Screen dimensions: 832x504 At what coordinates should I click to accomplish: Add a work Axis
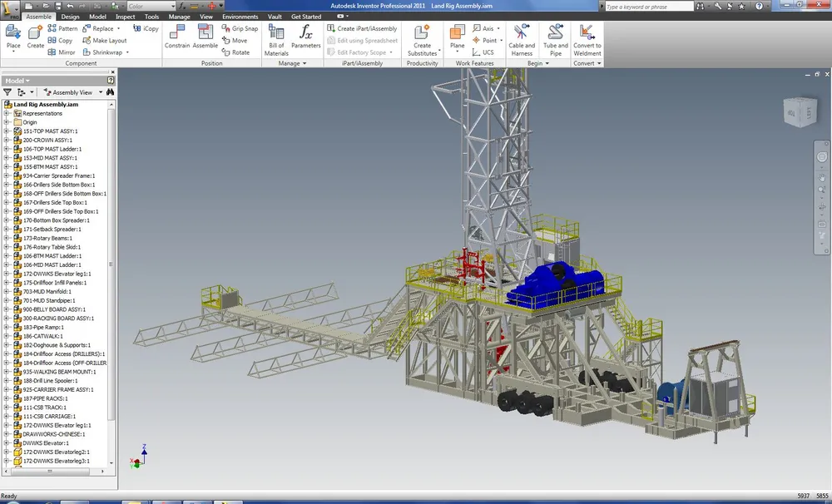click(x=485, y=28)
